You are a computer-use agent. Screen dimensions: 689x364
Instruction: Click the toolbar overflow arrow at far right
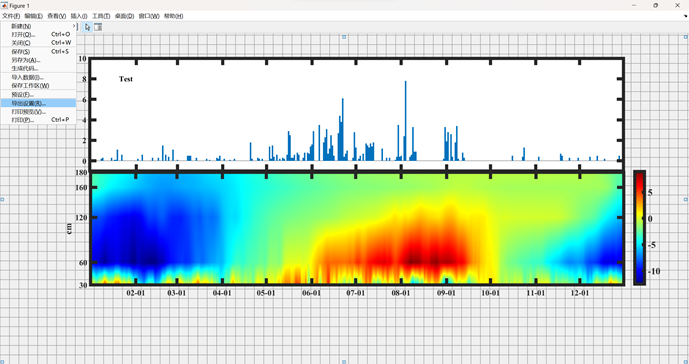[x=685, y=16]
